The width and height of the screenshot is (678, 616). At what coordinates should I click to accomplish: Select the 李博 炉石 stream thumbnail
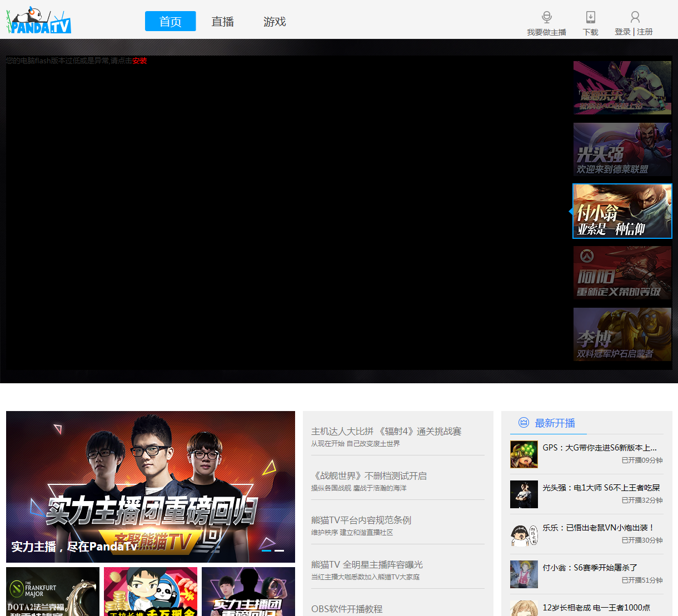[622, 334]
